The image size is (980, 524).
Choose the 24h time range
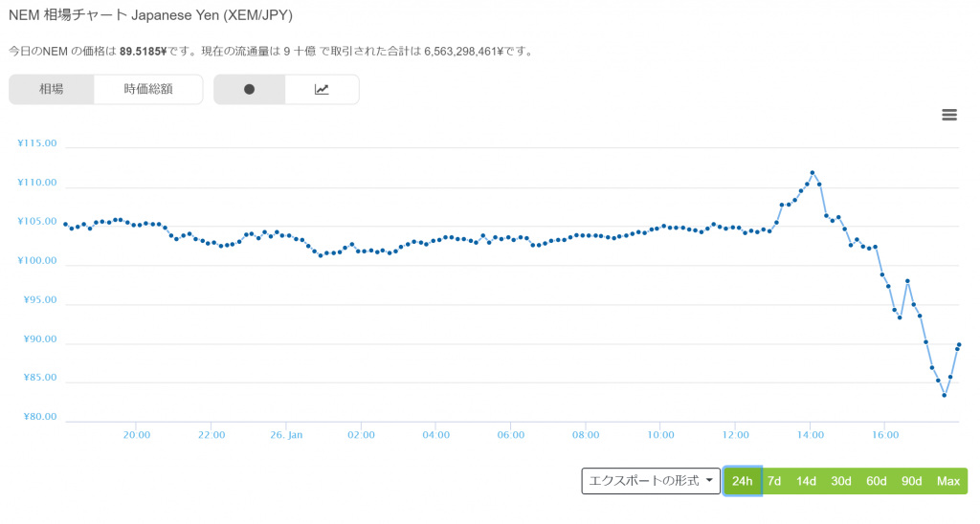point(743,481)
